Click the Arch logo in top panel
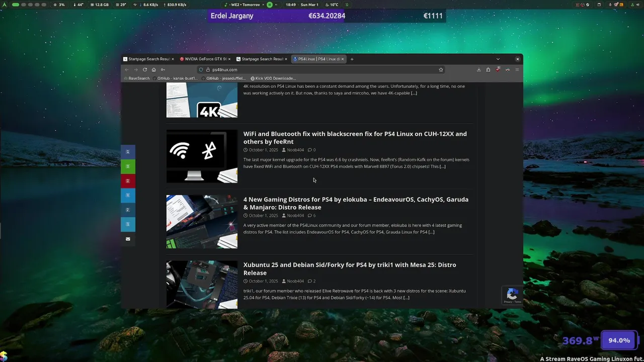This screenshot has width=644, height=362. pyautogui.click(x=5, y=5)
